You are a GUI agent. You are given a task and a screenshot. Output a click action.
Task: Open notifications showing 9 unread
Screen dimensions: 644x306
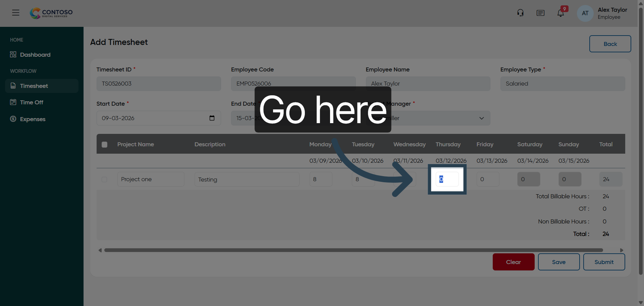(x=561, y=13)
